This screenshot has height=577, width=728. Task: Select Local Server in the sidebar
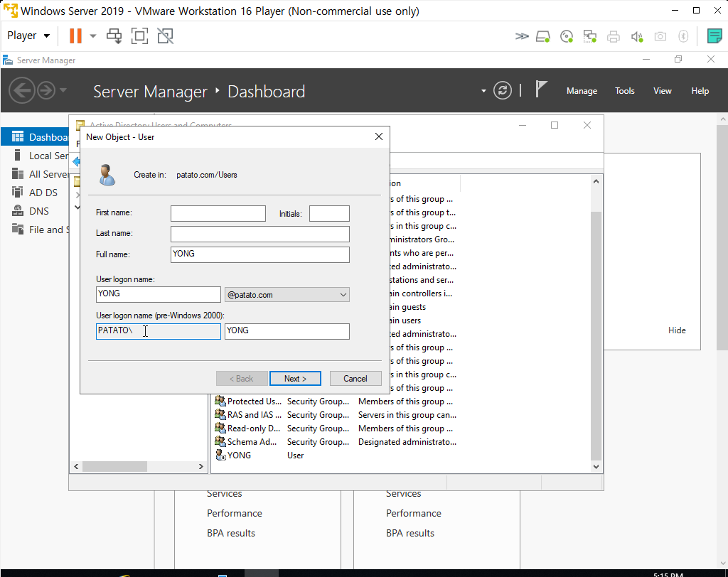pyautogui.click(x=36, y=156)
